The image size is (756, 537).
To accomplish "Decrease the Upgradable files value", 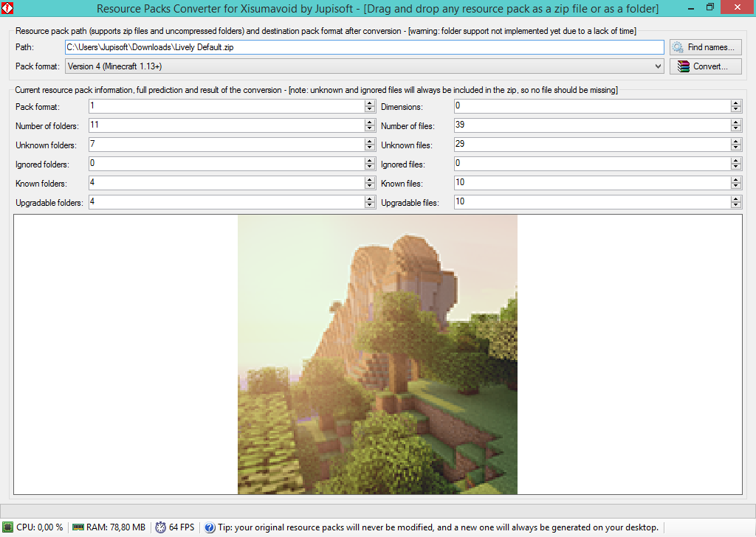I will coord(736,206).
